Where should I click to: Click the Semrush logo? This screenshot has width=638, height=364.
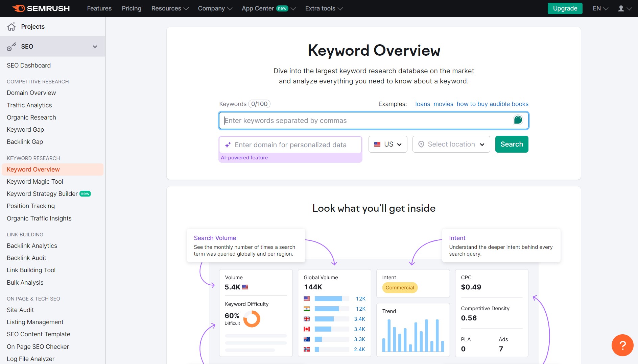(41, 8)
